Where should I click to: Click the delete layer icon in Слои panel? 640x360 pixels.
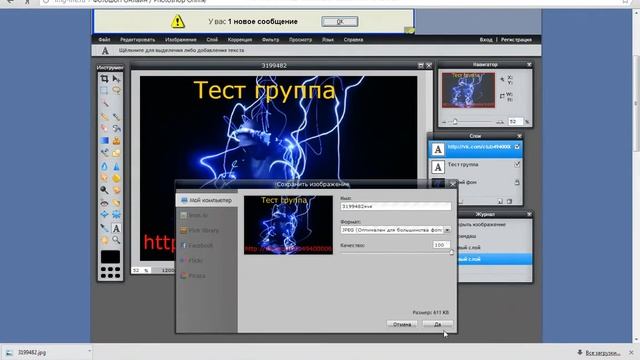pos(509,201)
